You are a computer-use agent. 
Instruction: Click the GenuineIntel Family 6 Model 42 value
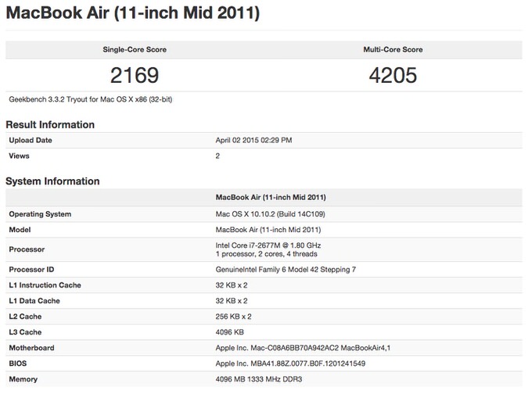(286, 270)
